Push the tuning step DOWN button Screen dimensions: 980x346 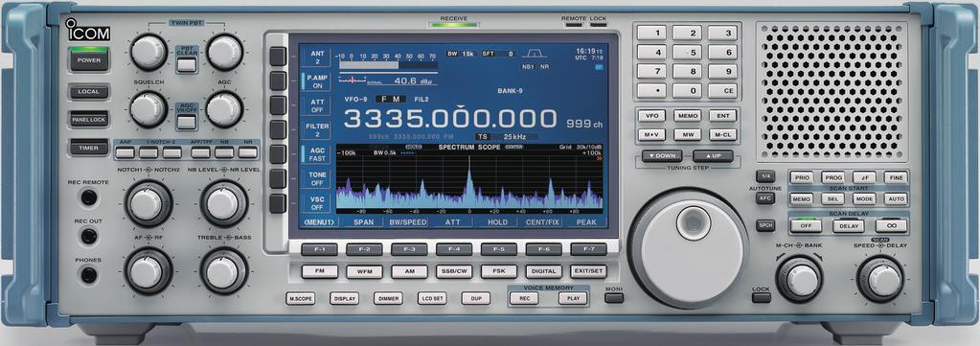(x=662, y=156)
